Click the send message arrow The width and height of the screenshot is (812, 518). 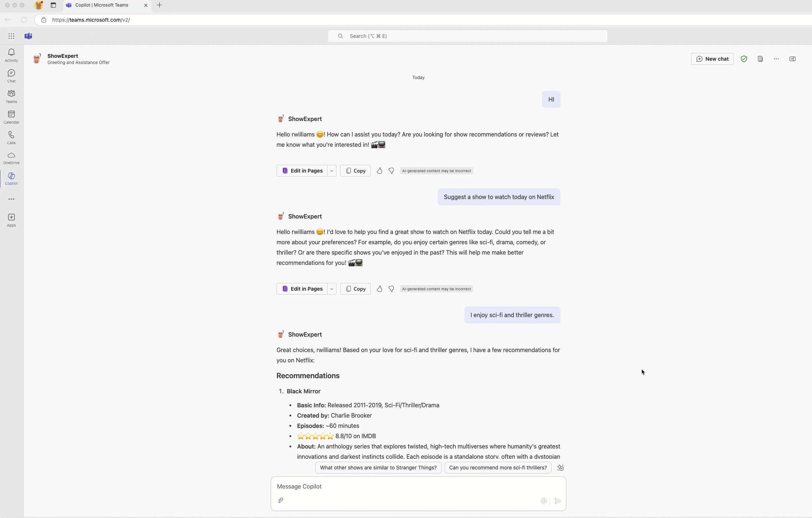pos(558,501)
